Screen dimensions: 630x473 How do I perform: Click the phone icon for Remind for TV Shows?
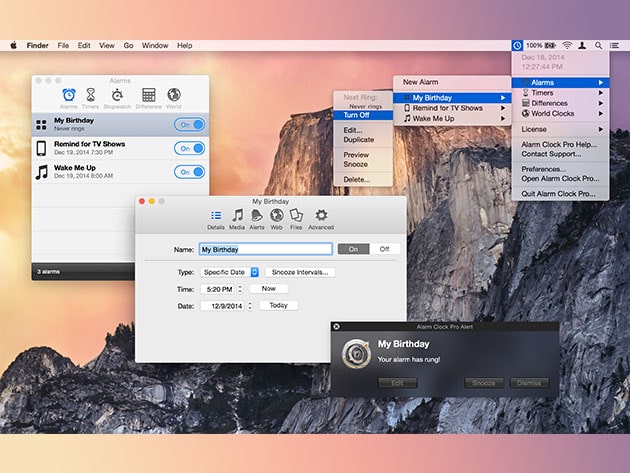tap(41, 148)
